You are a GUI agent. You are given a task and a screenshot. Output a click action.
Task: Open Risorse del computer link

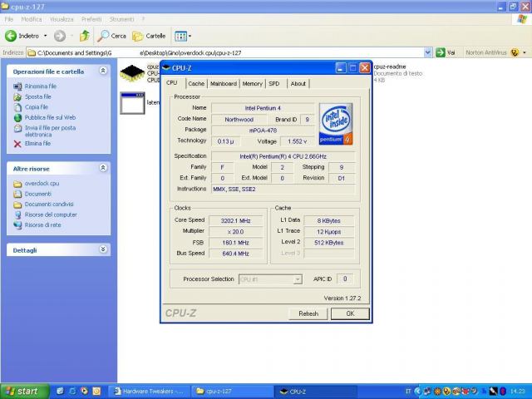[x=51, y=214]
